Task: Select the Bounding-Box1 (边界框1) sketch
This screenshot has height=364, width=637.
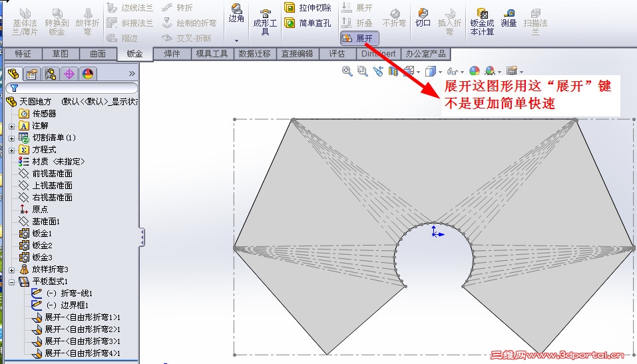Action: pyautogui.click(x=60, y=305)
